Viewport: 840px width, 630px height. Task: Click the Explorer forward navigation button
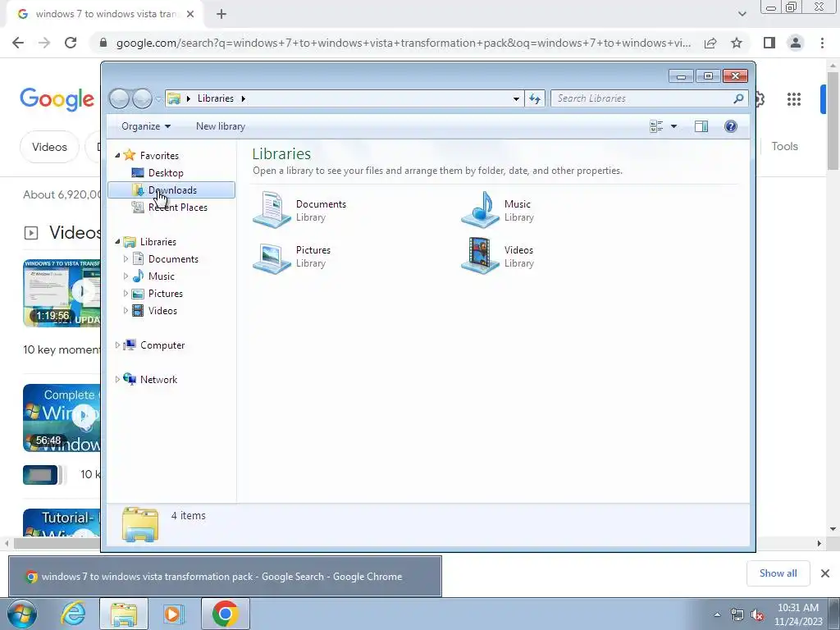click(142, 98)
